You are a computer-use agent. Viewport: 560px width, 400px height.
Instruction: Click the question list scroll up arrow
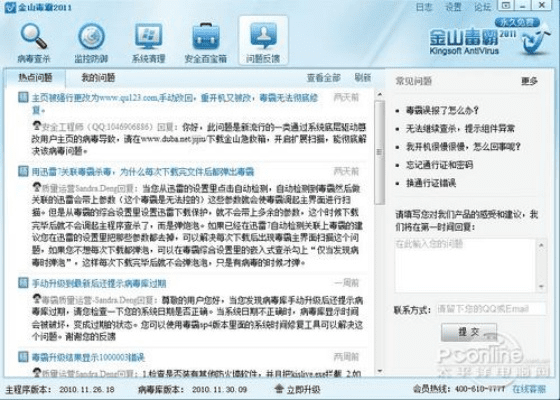click(380, 95)
